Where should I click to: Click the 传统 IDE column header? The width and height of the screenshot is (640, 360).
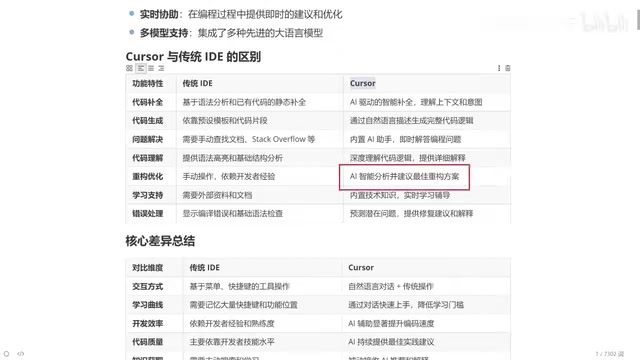click(197, 83)
